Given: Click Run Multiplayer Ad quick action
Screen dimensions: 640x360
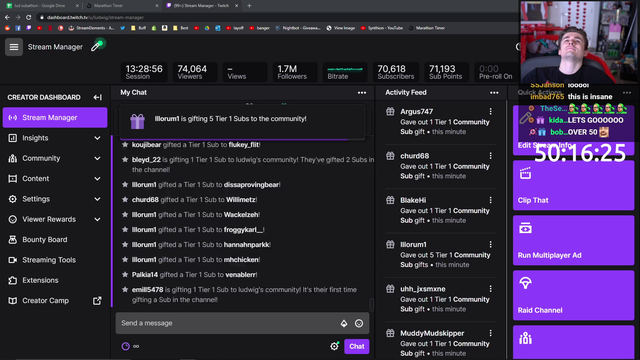Looking at the screenshot, I should coord(573,240).
